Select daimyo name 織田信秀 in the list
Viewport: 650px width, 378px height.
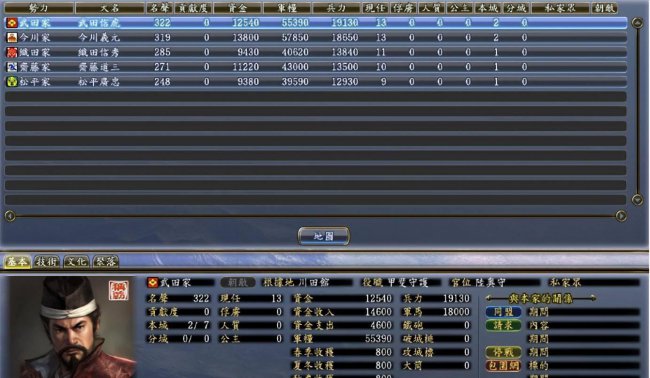(99, 52)
